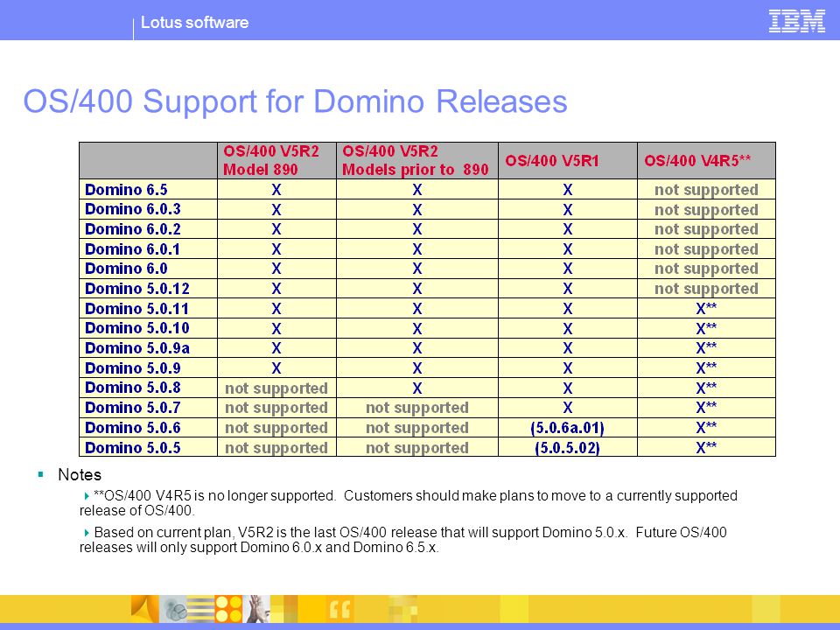Pick the 'Domino 5.0.7' row label

[133, 408]
